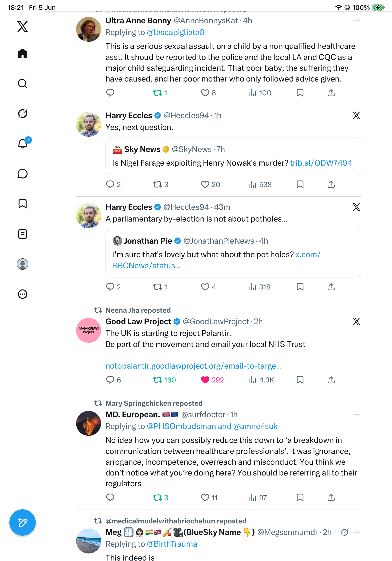
Task: Bookmark Harry Eccles' Sky News quote post
Action: 300,184
